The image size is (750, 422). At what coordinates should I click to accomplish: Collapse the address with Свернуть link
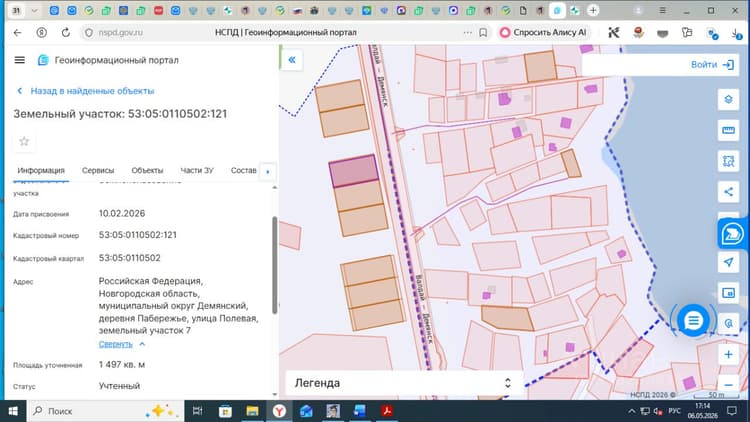115,344
